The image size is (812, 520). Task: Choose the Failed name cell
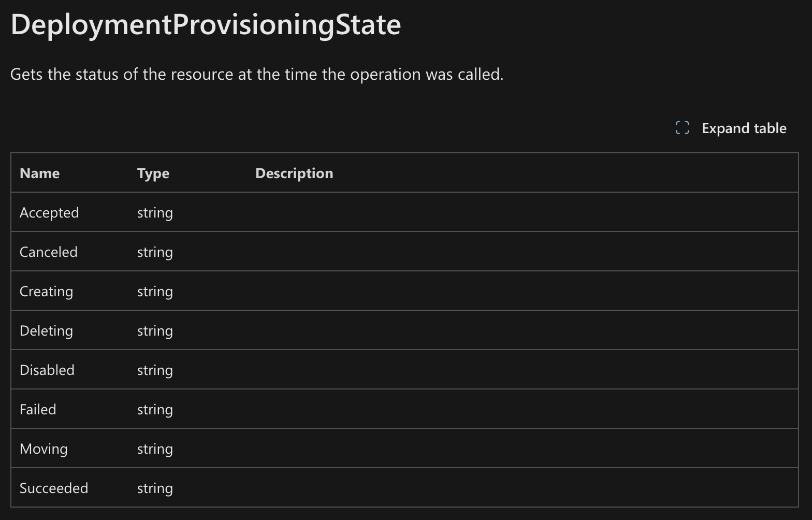click(38, 409)
